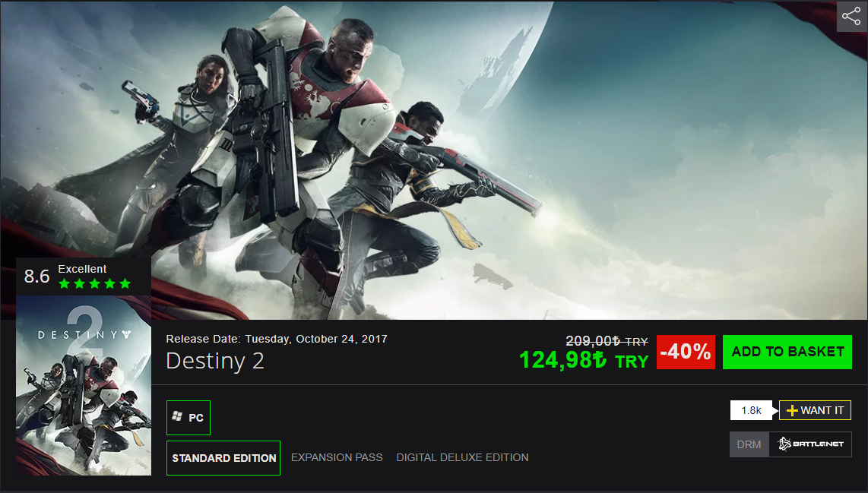Switch to the Expansion Pass edition
The image size is (868, 493).
(337, 457)
